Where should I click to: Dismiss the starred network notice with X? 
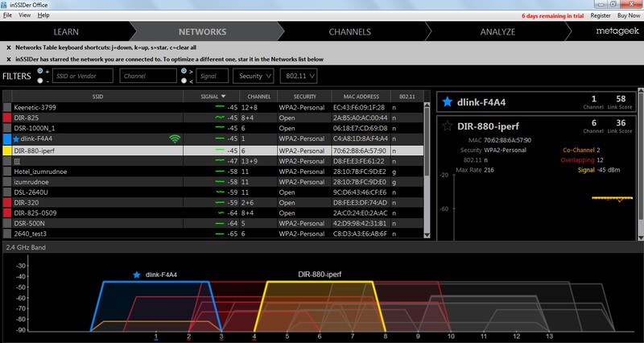[x=9, y=60]
